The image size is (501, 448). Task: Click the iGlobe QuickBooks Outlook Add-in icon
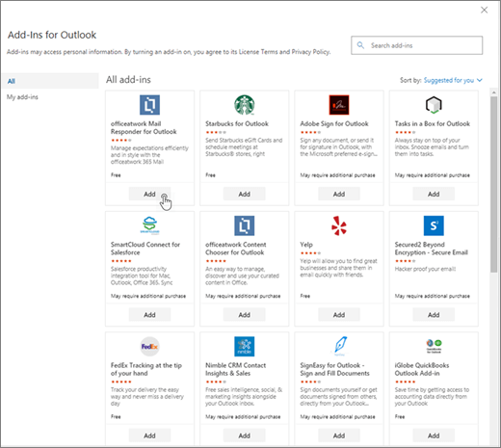tap(434, 346)
